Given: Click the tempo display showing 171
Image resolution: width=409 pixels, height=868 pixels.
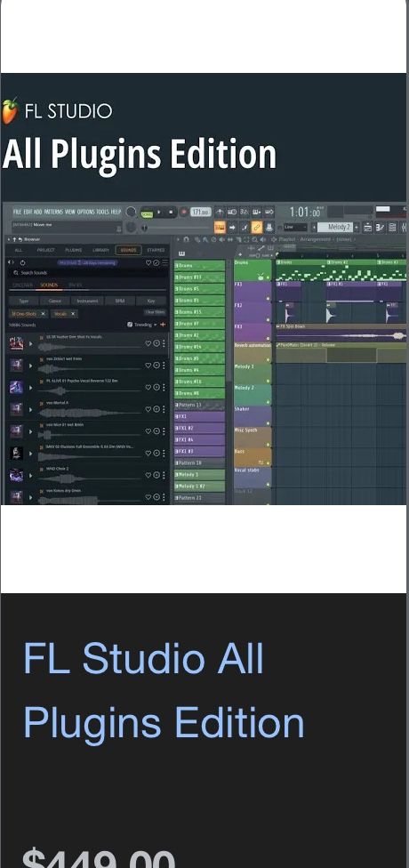Looking at the screenshot, I should pyautogui.click(x=200, y=212).
